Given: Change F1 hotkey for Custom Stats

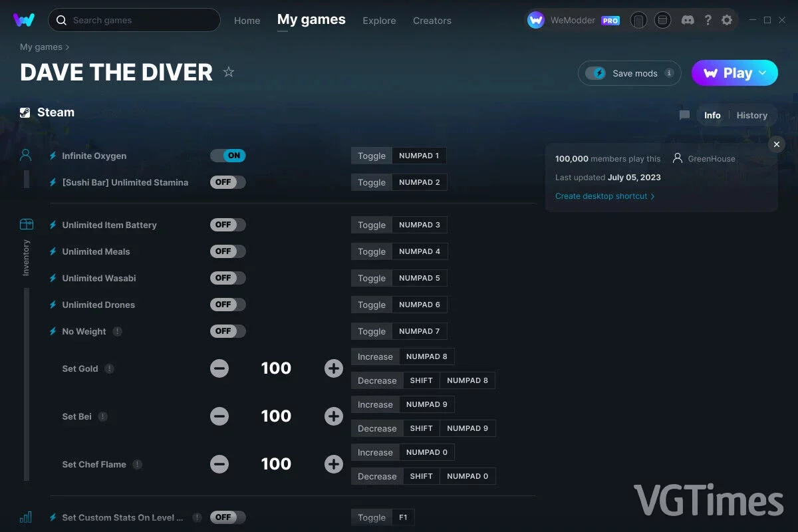Looking at the screenshot, I should tap(403, 517).
